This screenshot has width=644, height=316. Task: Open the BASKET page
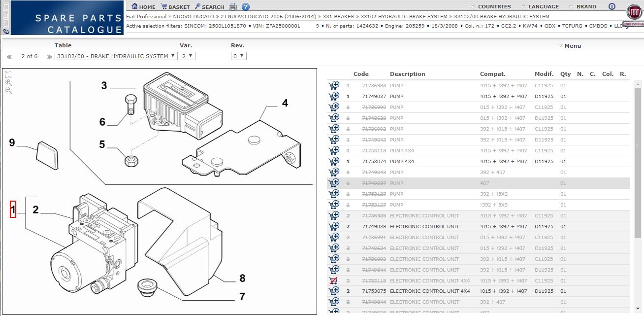tap(175, 7)
